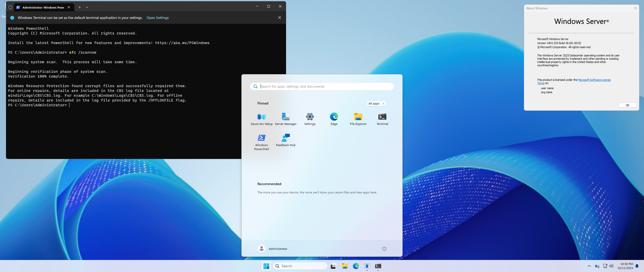Click the Windows Start button on the taskbar
Viewport: 644px width, 272px height.
(266, 266)
